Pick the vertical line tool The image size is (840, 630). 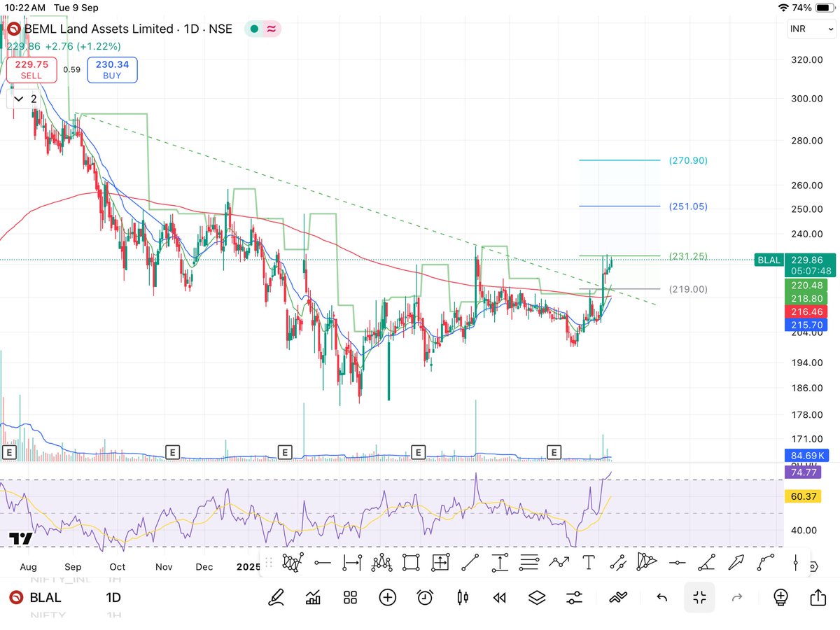796,562
